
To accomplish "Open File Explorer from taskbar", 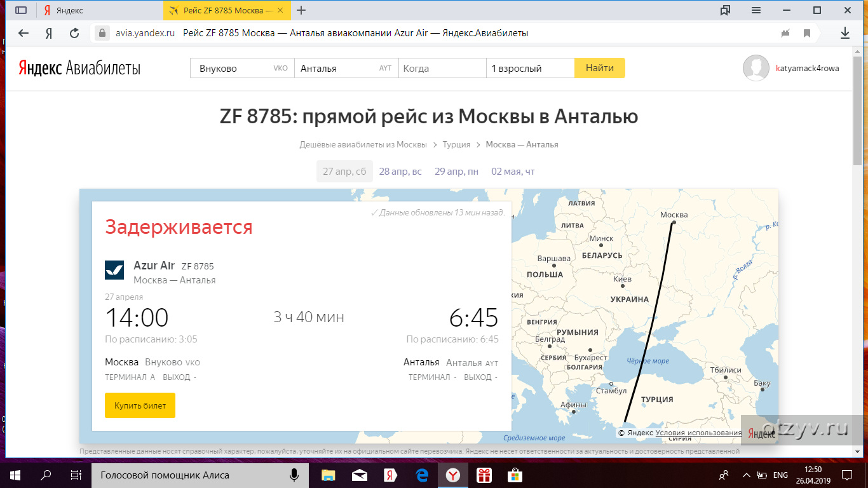I will tap(328, 475).
